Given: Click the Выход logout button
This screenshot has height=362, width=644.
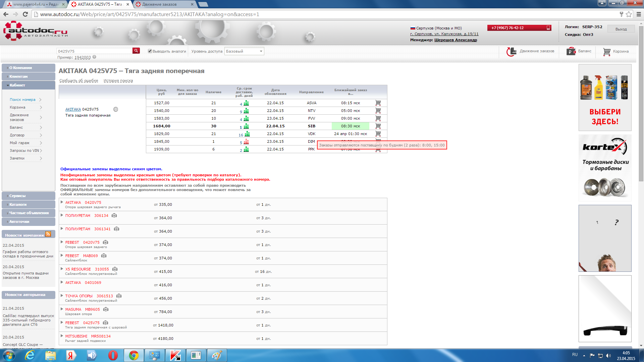Looking at the screenshot, I should click(621, 29).
